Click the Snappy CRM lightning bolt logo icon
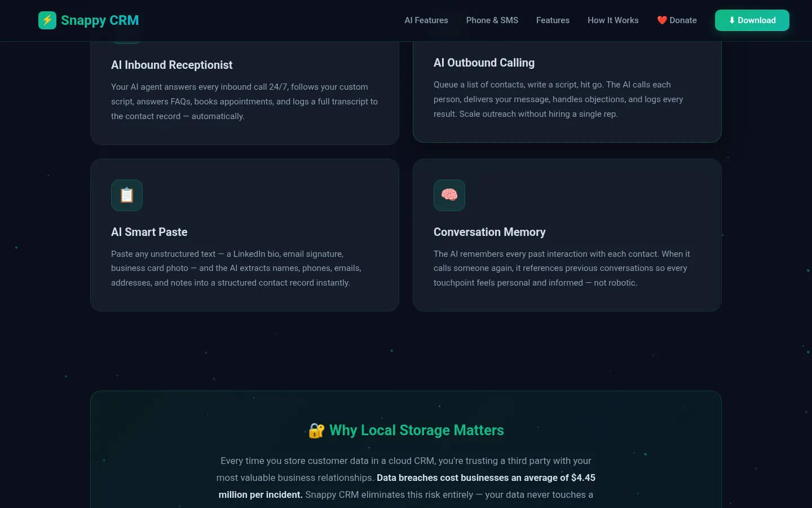812x508 pixels. [47, 20]
